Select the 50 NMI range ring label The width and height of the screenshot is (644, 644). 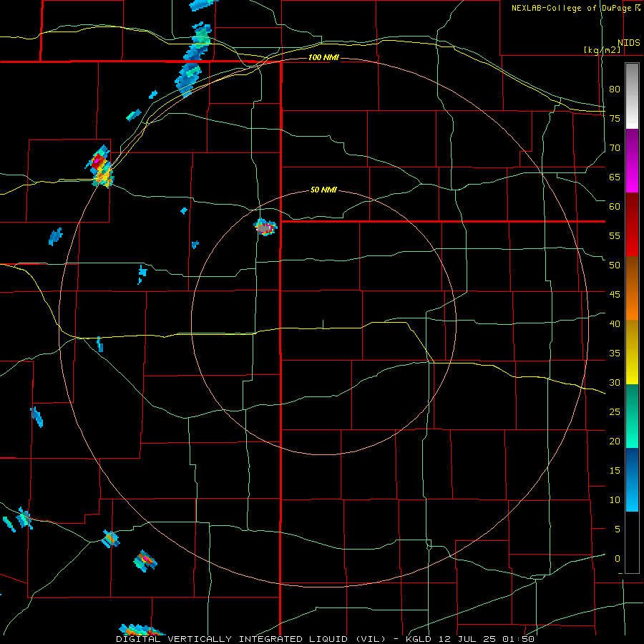[x=323, y=190]
